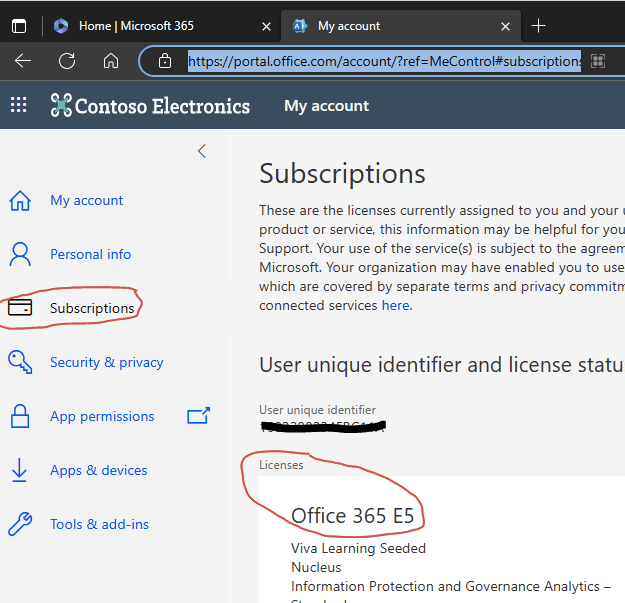Follow the connected services 'here' link
Screen dimensions: 625x603
click(x=397, y=305)
